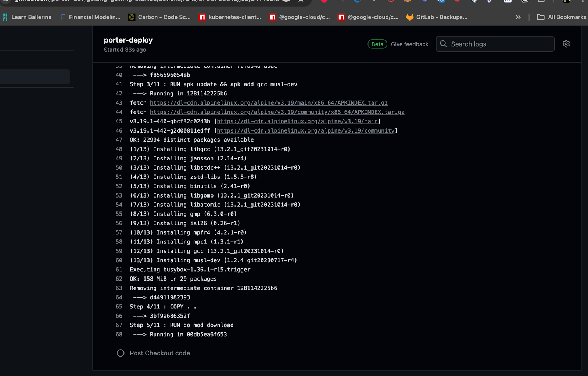The height and width of the screenshot is (376, 588).
Task: Select line number 41
Action: 119,84
